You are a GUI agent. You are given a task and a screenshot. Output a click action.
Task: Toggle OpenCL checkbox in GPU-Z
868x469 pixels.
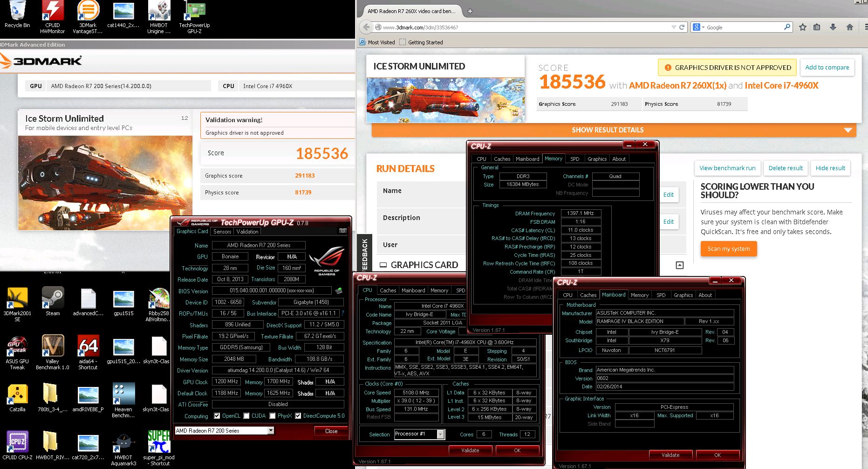[217, 416]
